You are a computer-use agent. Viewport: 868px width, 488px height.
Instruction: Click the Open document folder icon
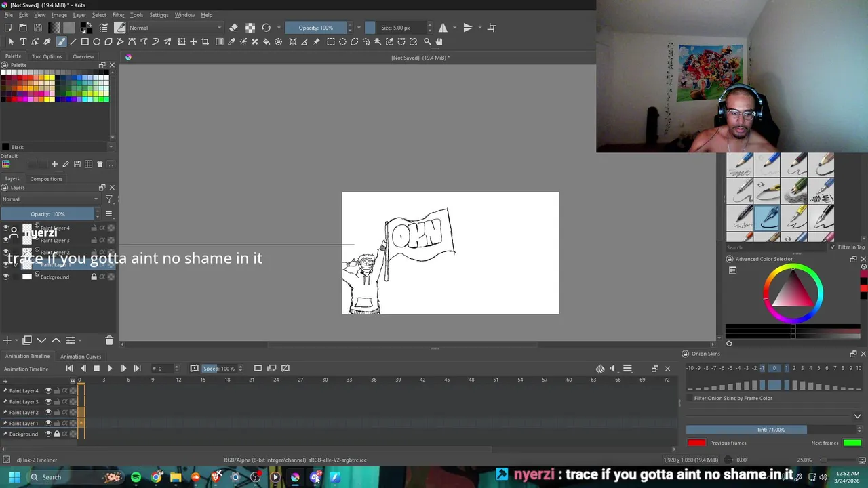23,28
